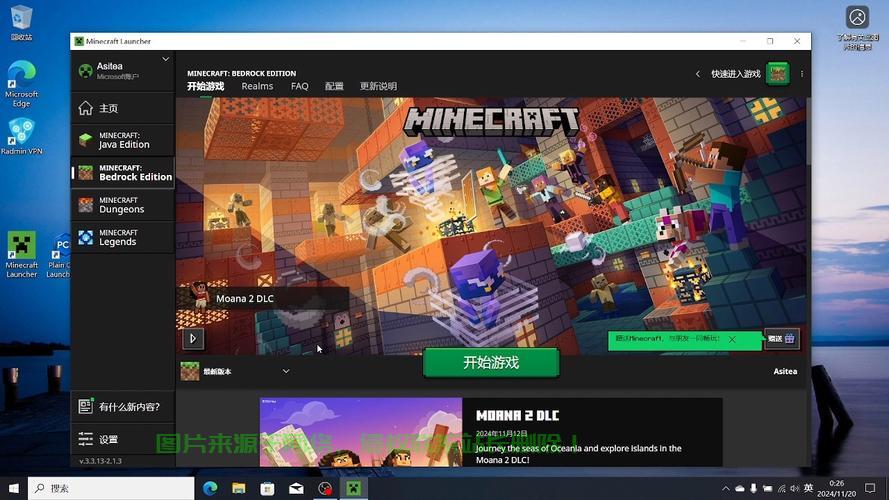
Task: Play the Moana 2 DLC slideshow
Action: point(193,339)
